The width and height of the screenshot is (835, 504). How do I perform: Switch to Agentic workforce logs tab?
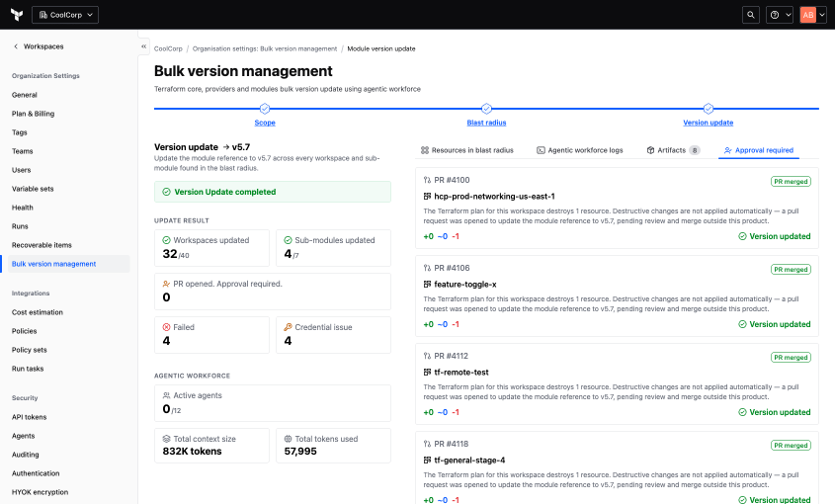click(579, 150)
